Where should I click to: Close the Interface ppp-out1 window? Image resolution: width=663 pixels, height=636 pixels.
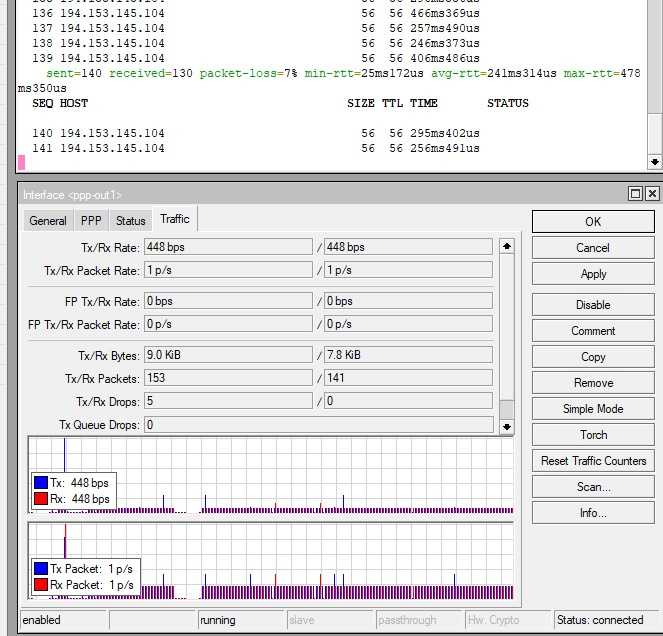[652, 194]
